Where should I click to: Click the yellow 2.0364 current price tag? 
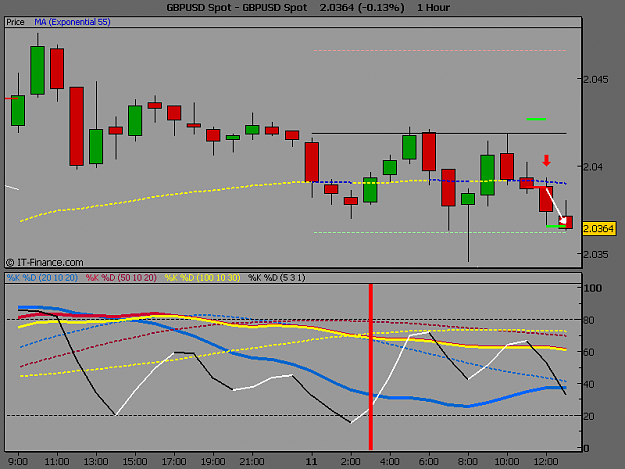click(x=599, y=229)
